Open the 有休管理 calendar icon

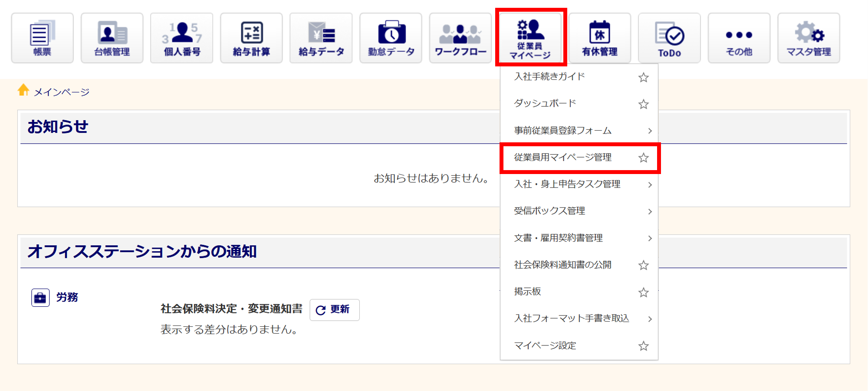(x=600, y=38)
